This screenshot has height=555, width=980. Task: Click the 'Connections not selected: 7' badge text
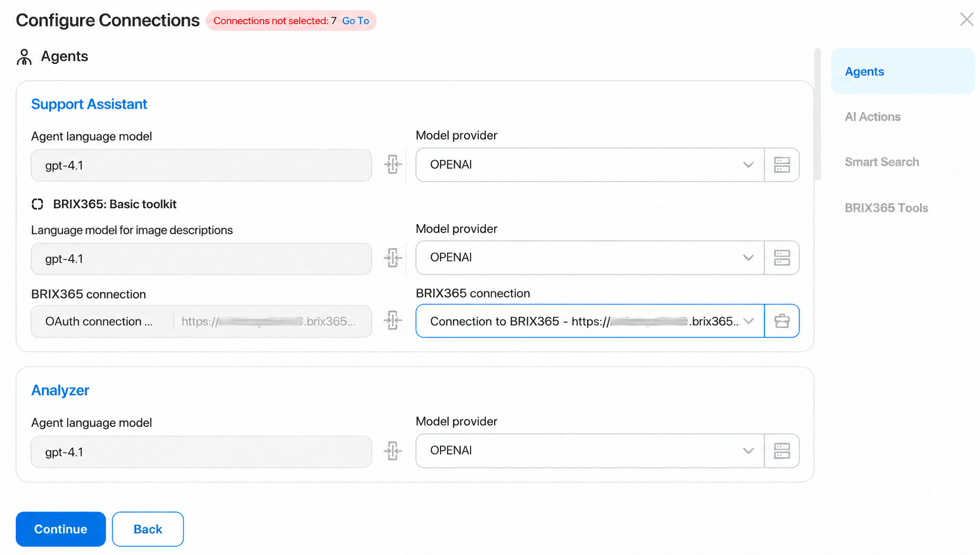[x=275, y=21]
